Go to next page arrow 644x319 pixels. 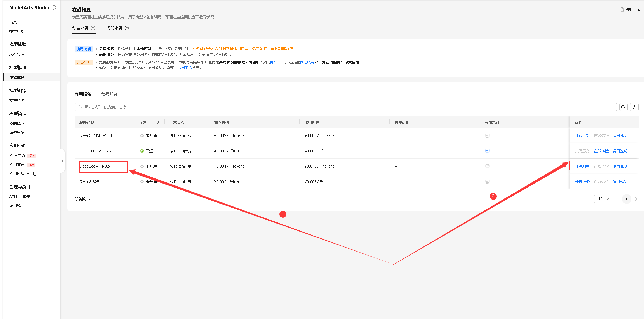(636, 199)
